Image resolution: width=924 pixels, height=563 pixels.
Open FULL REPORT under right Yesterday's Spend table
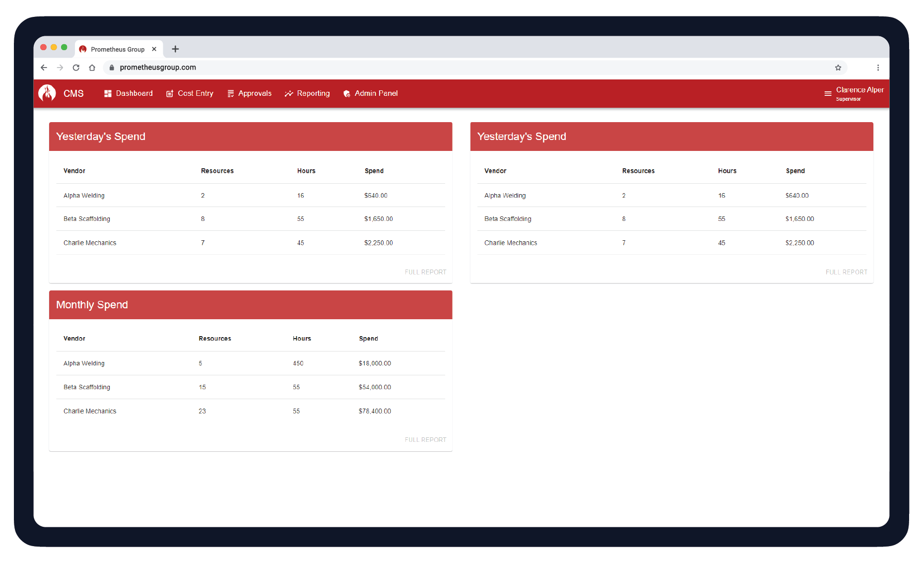[x=846, y=272]
